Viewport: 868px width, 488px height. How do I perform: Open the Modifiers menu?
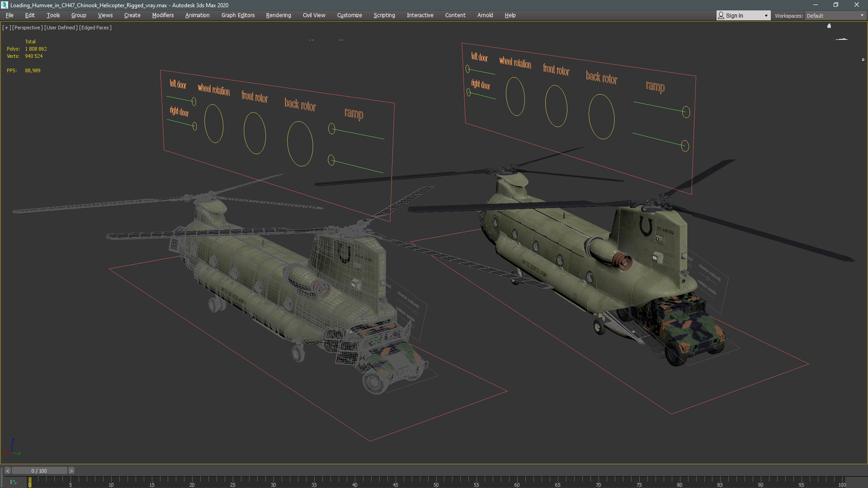pyautogui.click(x=163, y=15)
